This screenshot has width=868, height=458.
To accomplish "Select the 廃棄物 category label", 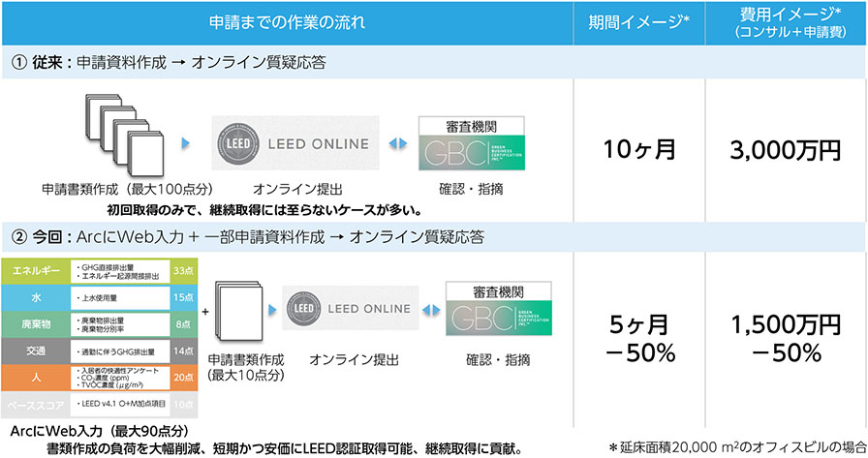I will [36, 324].
